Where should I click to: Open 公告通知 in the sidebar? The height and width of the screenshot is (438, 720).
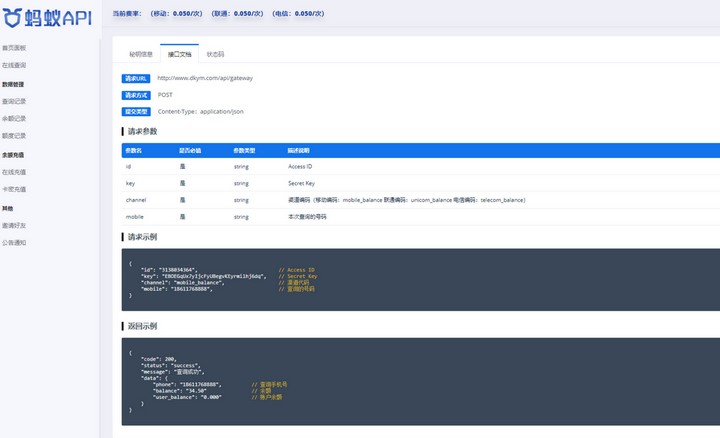click(14, 243)
